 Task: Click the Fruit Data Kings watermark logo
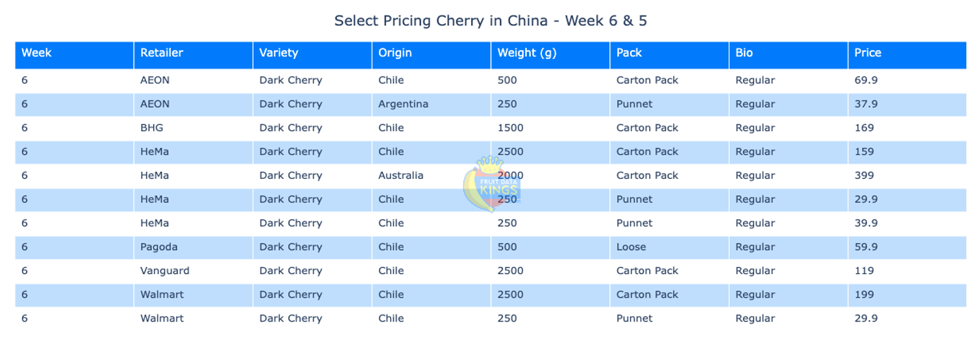click(x=491, y=183)
